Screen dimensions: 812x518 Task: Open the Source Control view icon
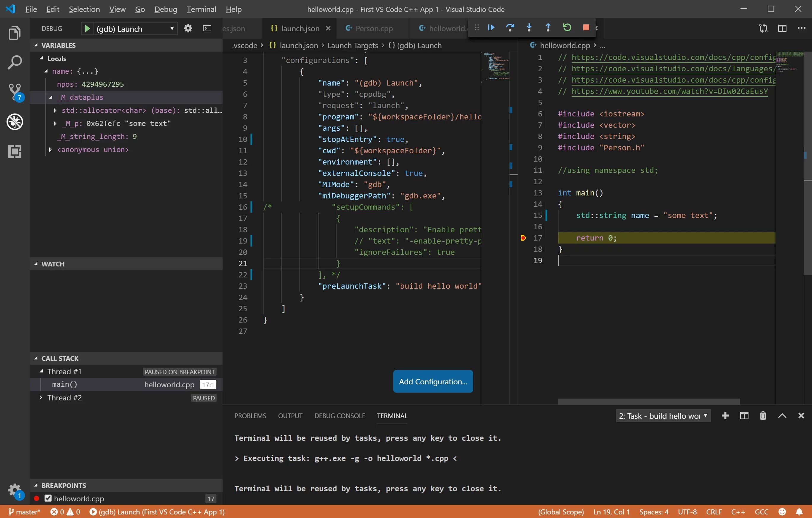(x=15, y=92)
